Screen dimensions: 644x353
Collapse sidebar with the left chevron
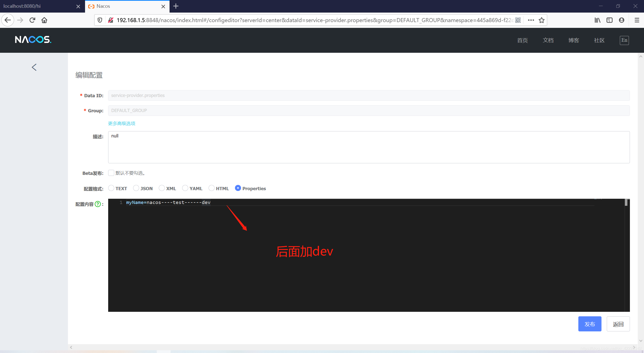click(34, 67)
